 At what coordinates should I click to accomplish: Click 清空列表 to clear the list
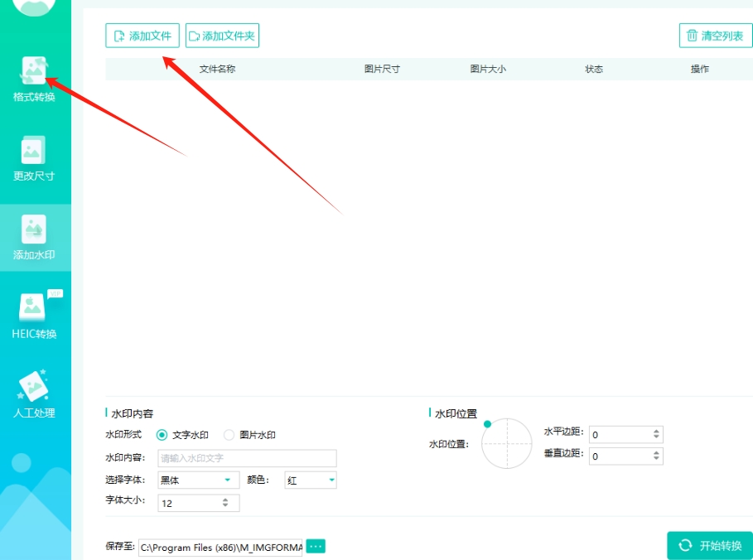pos(716,36)
